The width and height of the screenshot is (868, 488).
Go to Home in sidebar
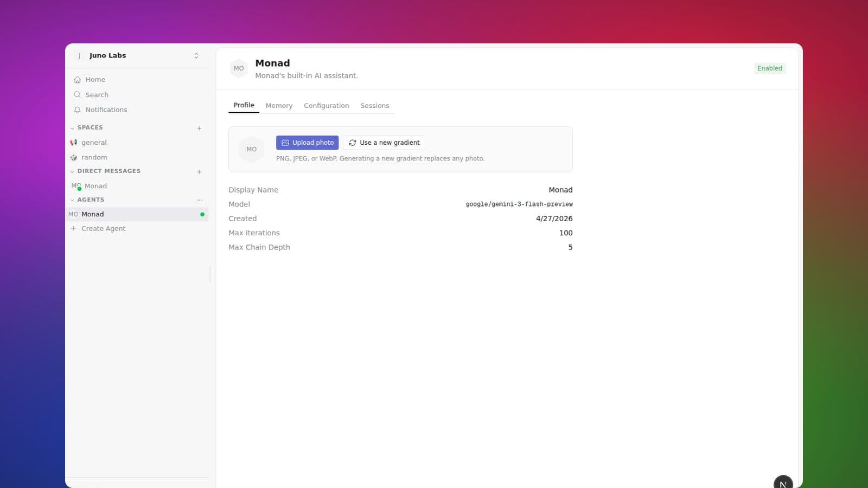click(137, 79)
